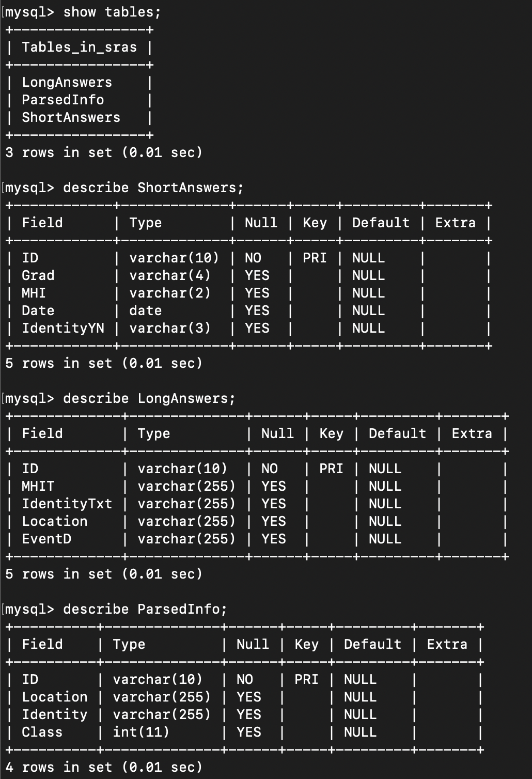Click the Tables_in_sras header
Viewport: 532px width, 779px height.
point(80,48)
